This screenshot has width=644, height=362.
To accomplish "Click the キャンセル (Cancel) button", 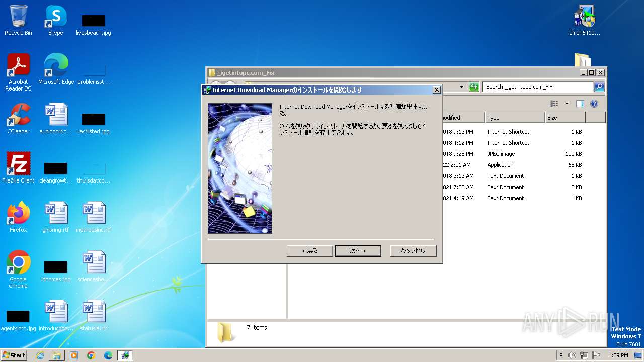I will click(413, 251).
